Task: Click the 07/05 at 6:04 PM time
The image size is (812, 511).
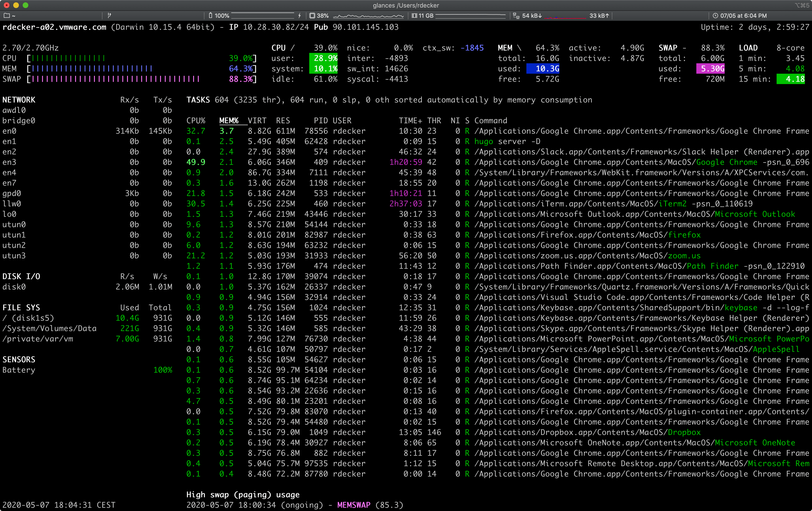Action: 744,16
